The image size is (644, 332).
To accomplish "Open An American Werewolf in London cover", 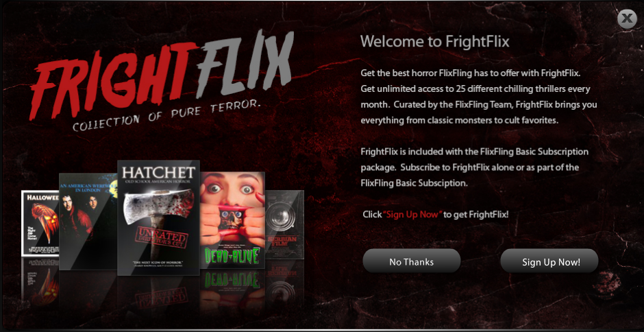I will pos(88,222).
